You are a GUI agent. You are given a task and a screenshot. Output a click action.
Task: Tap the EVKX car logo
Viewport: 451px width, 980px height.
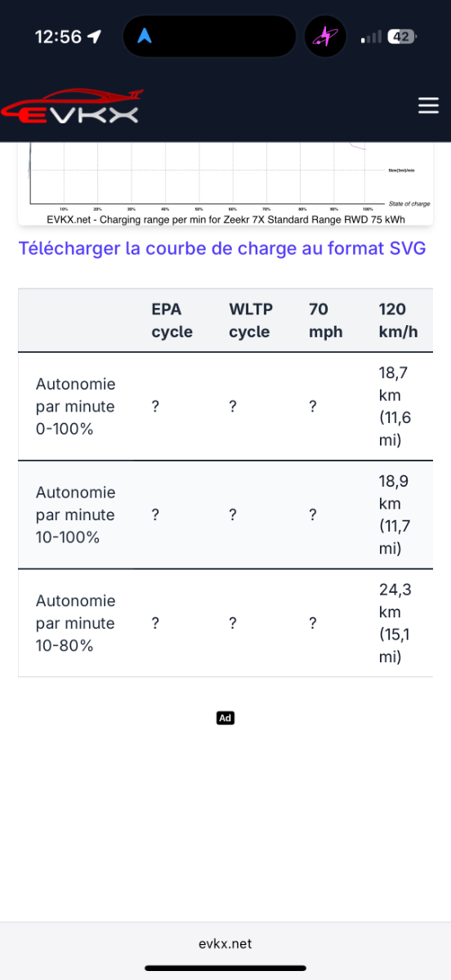point(69,108)
